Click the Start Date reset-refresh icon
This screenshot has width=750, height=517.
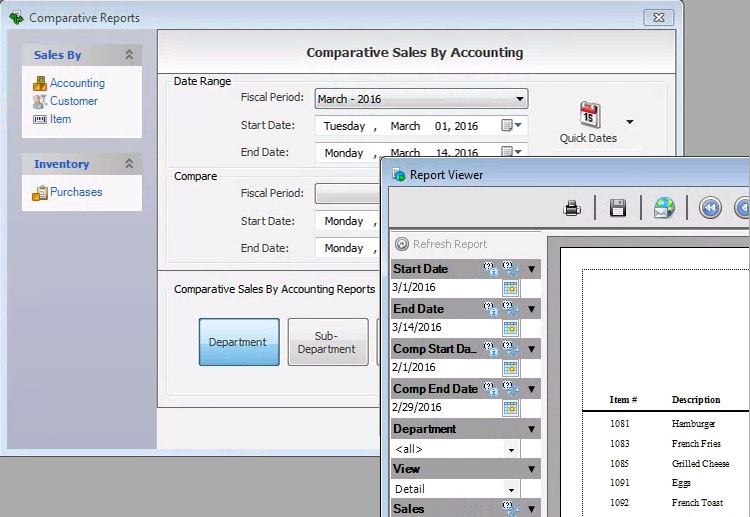(510, 269)
